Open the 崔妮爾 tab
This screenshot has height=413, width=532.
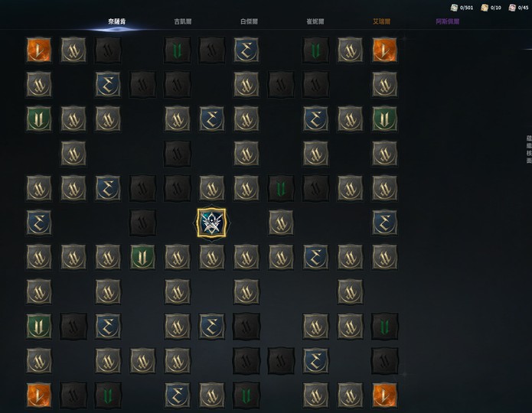315,21
